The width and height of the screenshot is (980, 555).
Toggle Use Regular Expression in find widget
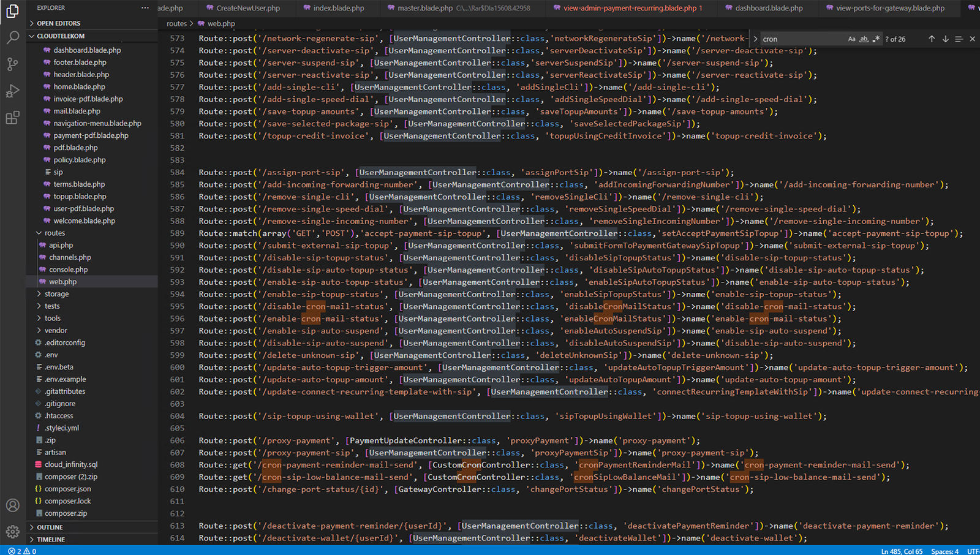pos(876,39)
